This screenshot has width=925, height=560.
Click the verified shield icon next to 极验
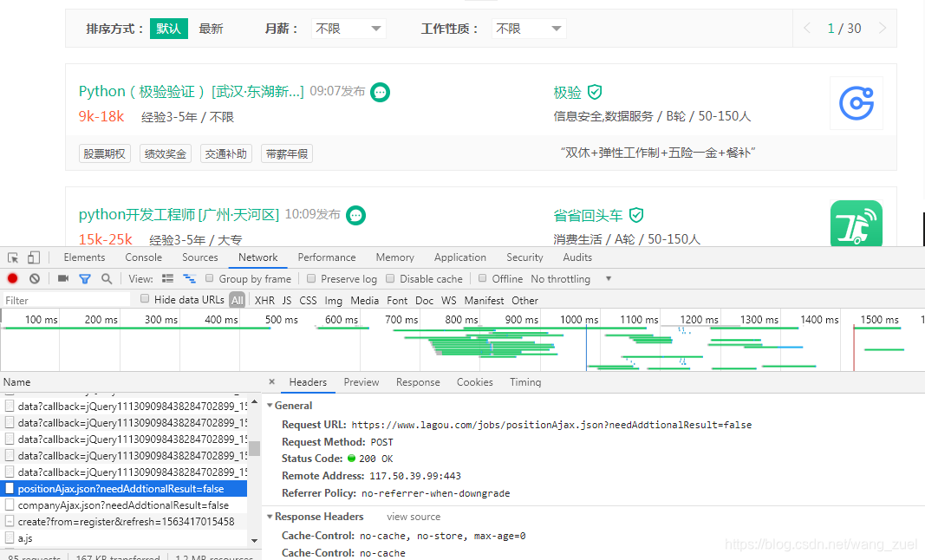[x=595, y=92]
